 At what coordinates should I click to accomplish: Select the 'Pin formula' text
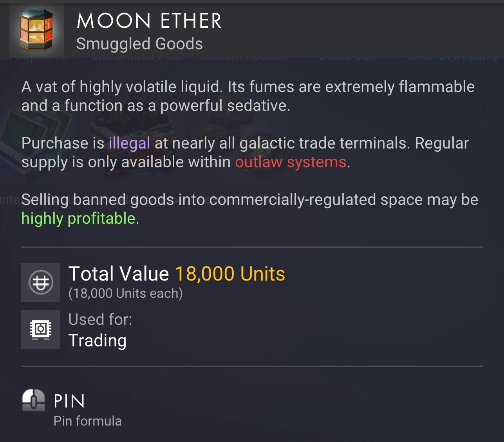87,421
